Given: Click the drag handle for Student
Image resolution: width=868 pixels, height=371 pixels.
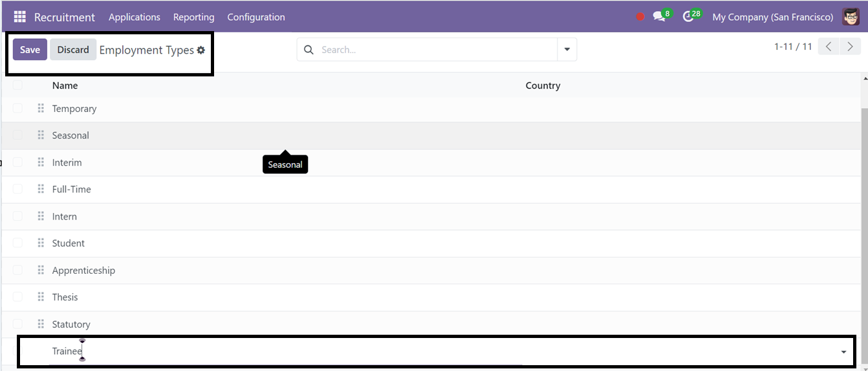Looking at the screenshot, I should [x=41, y=243].
